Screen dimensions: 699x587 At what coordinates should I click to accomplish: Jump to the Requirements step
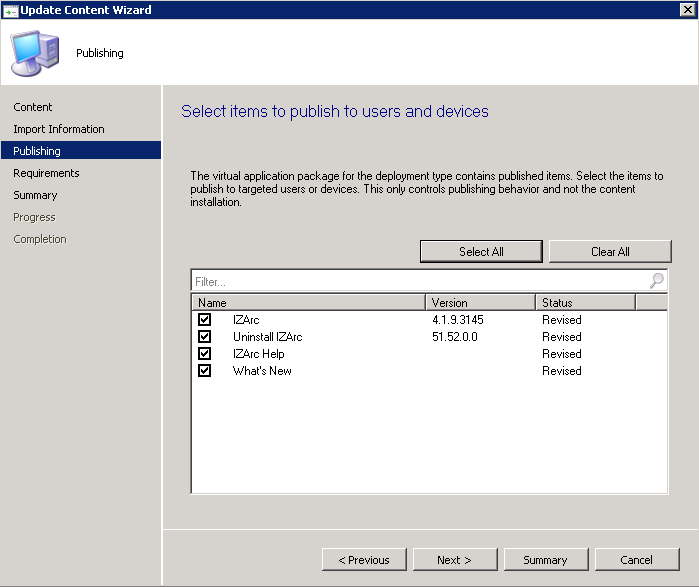pyautogui.click(x=46, y=173)
